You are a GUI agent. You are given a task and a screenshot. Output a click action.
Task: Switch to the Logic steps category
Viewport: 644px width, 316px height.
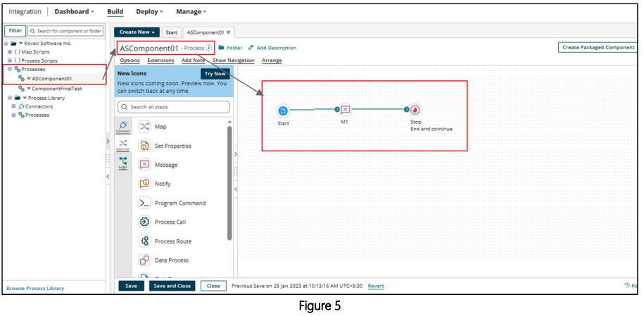tap(122, 163)
